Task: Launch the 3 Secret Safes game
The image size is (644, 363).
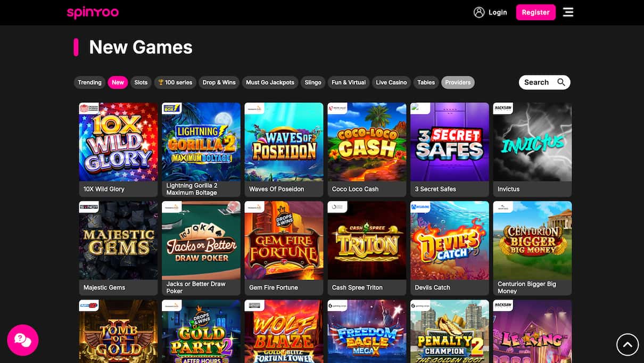Action: point(450,142)
